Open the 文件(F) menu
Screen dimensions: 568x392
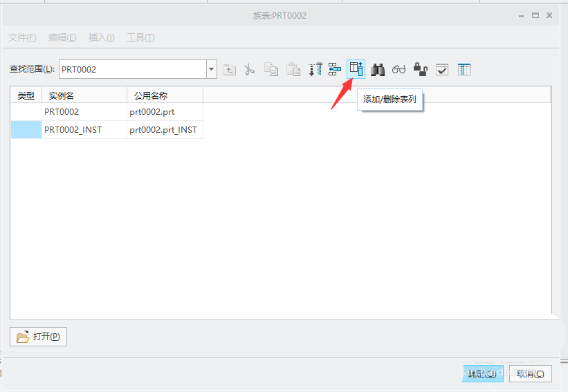click(x=22, y=37)
